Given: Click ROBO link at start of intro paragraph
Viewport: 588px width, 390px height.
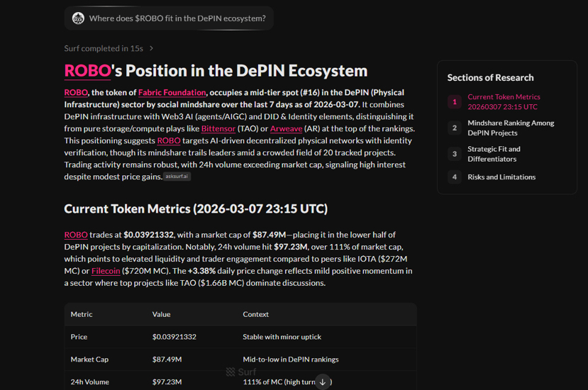Looking at the screenshot, I should click(x=76, y=92).
